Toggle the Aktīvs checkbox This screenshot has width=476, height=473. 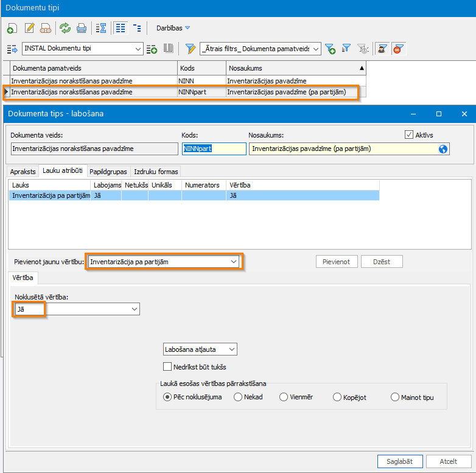click(409, 135)
